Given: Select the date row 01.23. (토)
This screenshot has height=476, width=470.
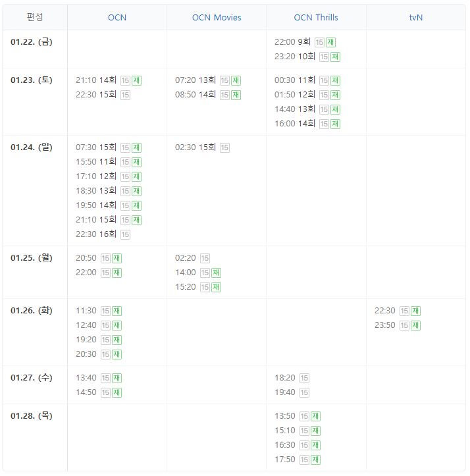Looking at the screenshot, I should click(x=32, y=80).
